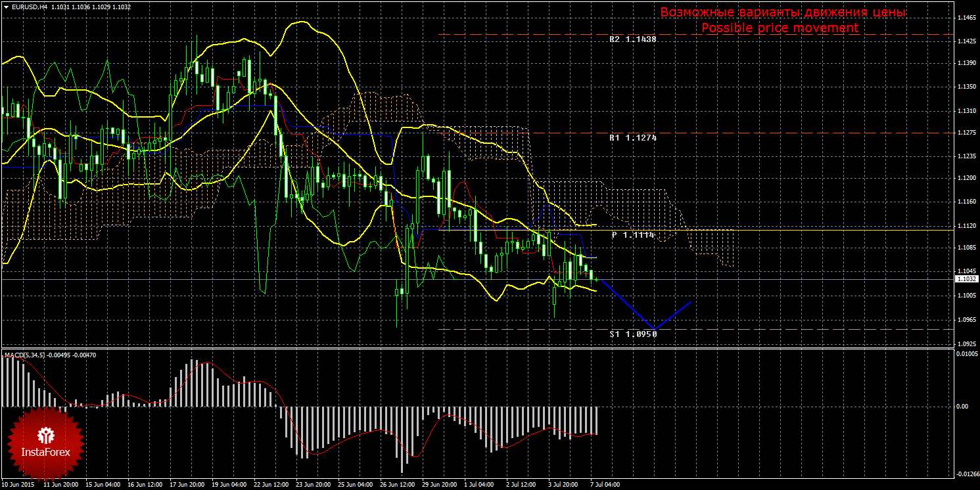Select the R1 1.1274 resistance label
This screenshot has width=980, height=490.
(x=632, y=139)
